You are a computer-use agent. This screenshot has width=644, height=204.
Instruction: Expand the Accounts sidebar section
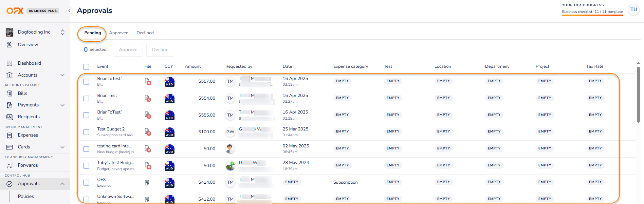click(62, 75)
